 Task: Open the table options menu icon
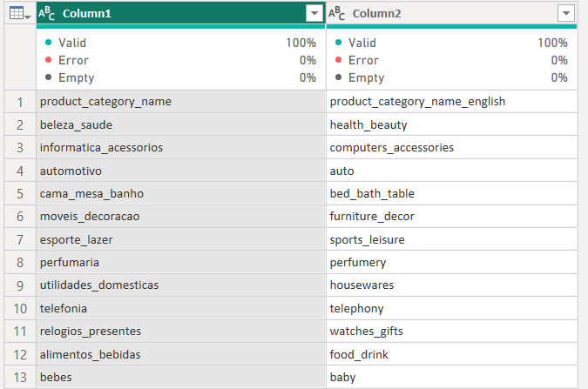19,14
